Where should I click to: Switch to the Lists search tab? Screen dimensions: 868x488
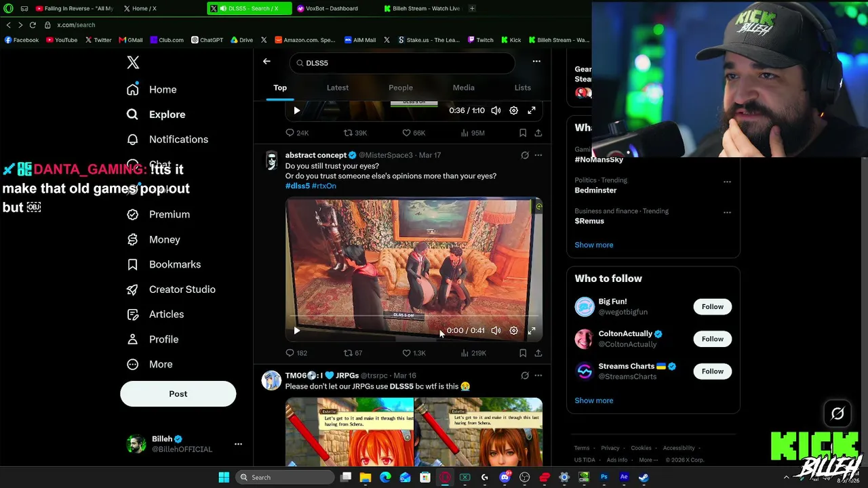click(523, 87)
